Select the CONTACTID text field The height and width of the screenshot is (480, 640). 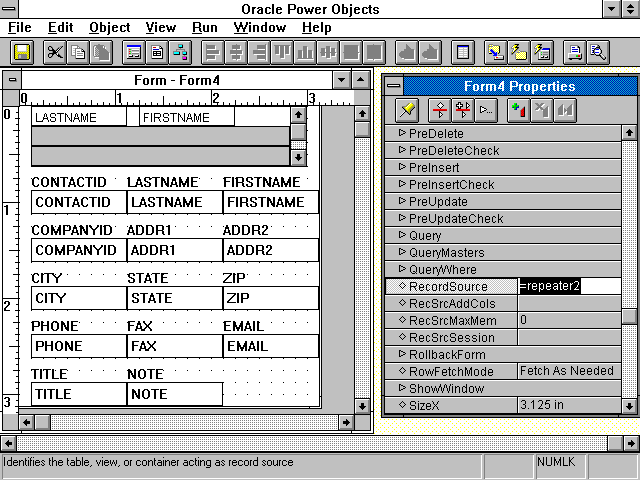[x=78, y=202]
